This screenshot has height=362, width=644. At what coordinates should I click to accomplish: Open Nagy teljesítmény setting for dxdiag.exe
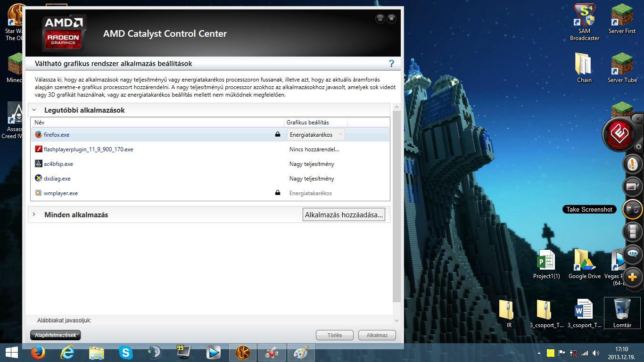click(x=312, y=178)
